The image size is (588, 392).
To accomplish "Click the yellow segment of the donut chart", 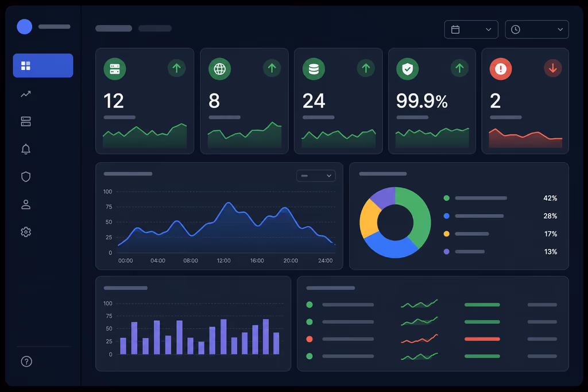I will 368,219.
